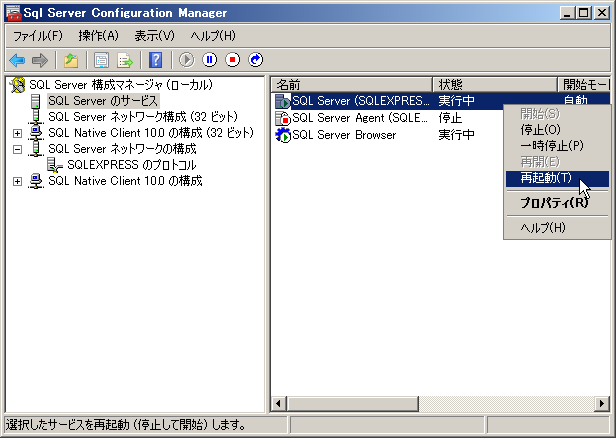
Task: Open the 表示(V) menu
Action: 154,36
